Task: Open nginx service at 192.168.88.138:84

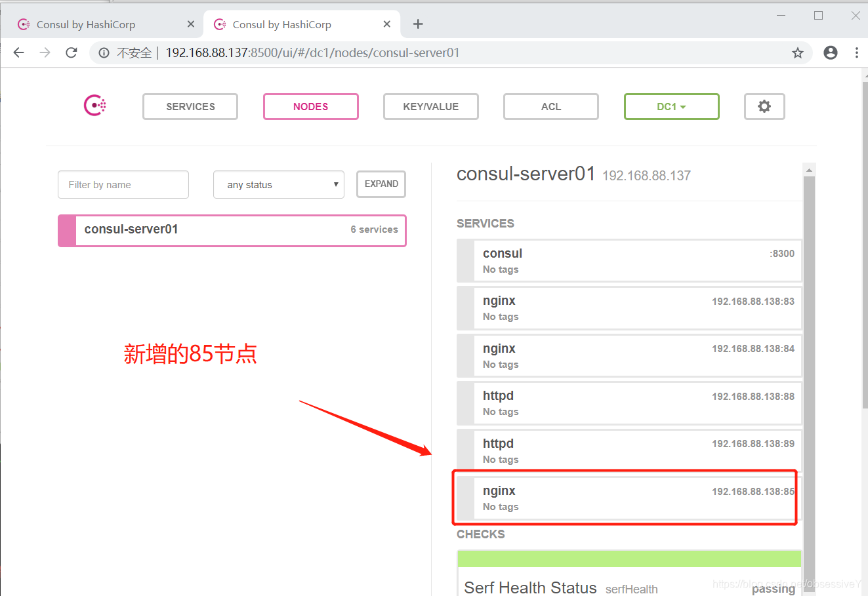Action: coord(629,356)
